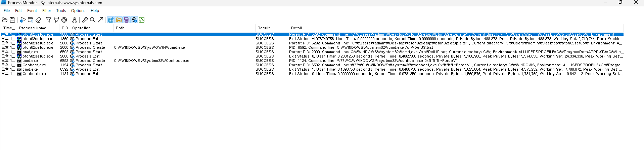Open Find with the magnifier icon
Screen dimensions: 644x150
point(93,20)
